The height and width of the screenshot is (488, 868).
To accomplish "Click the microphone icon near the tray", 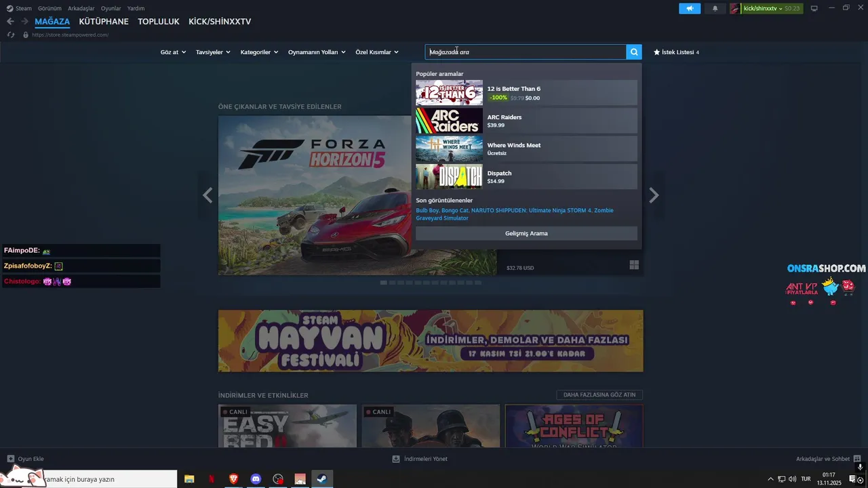I will [860, 467].
